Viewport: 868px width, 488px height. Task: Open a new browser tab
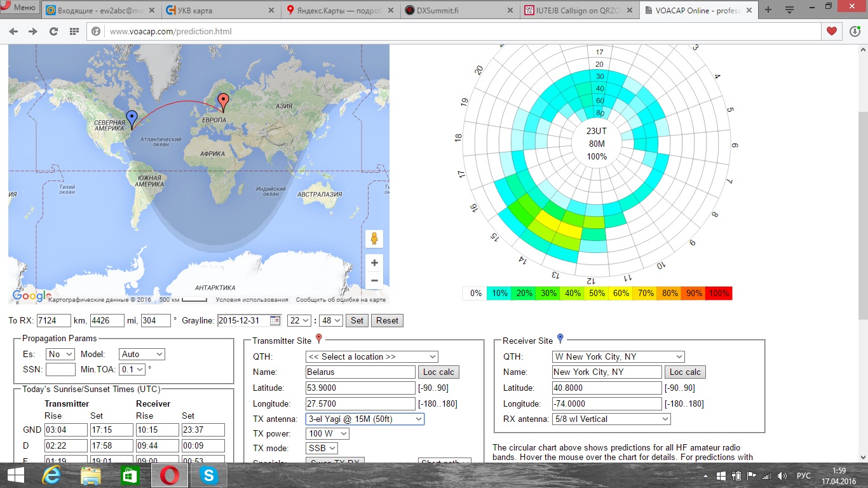(768, 10)
